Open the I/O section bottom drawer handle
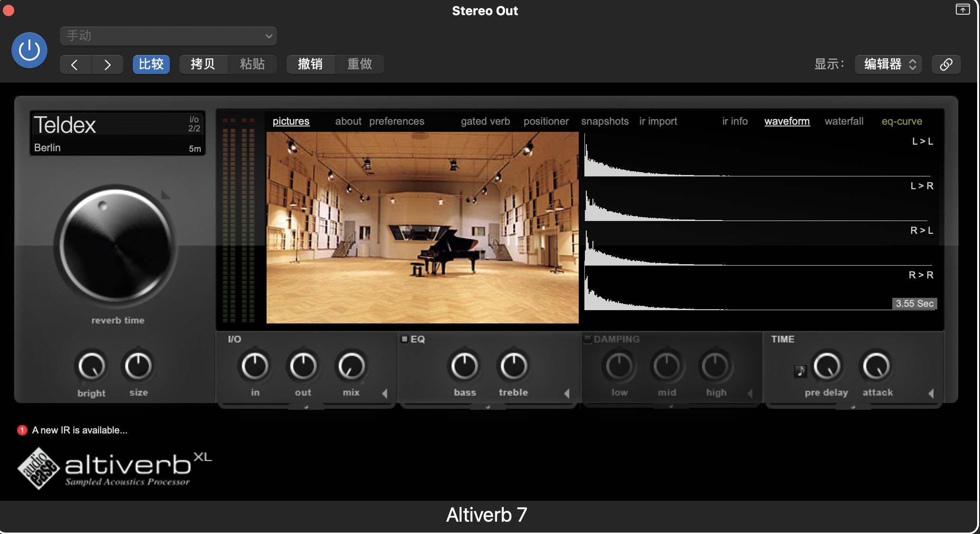Image resolution: width=980 pixels, height=534 pixels. (306, 406)
